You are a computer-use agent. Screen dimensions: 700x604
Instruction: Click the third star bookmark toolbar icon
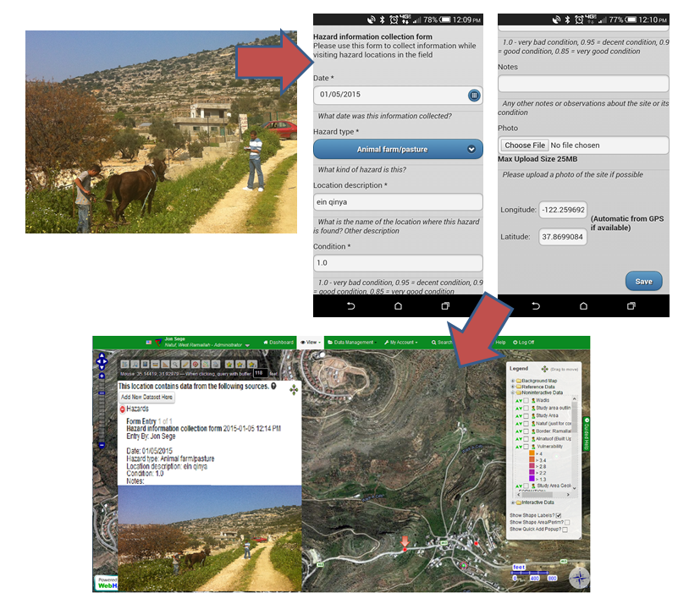pos(251,364)
